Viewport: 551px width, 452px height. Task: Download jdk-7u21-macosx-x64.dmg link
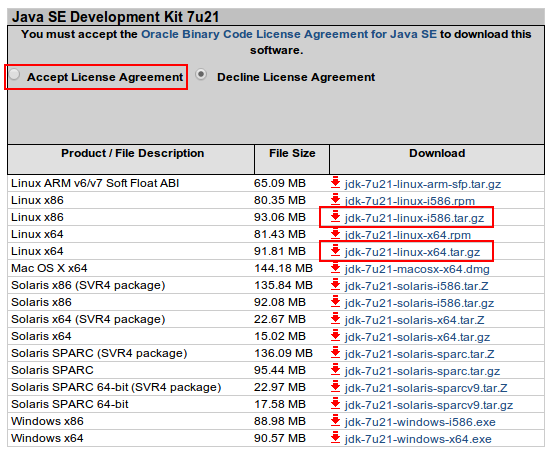click(417, 269)
